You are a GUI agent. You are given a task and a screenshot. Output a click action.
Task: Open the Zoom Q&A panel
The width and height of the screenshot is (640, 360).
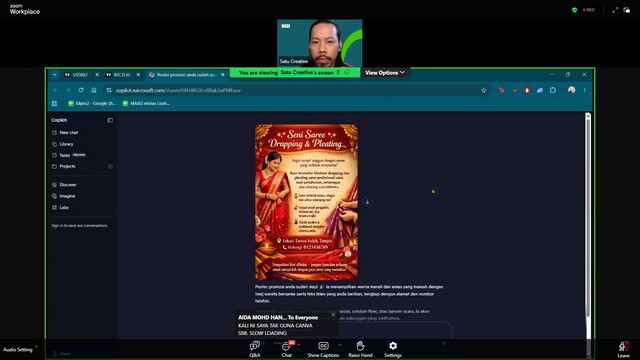255,349
